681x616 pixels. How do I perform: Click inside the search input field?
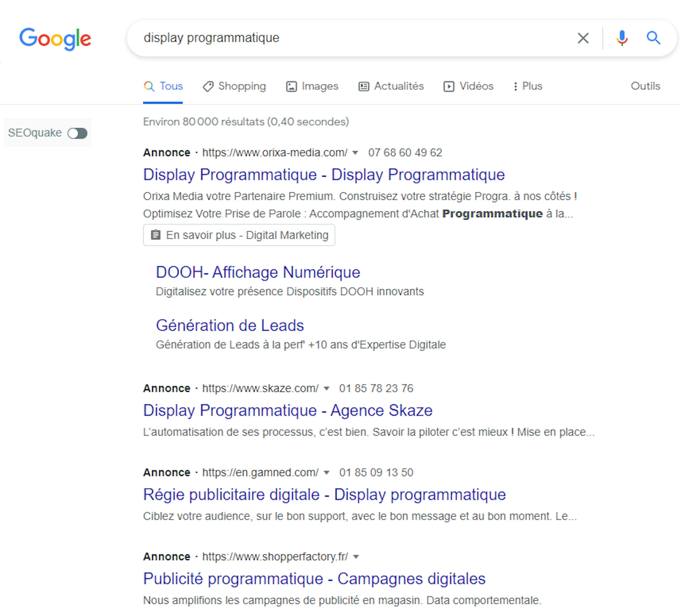[x=304, y=38]
